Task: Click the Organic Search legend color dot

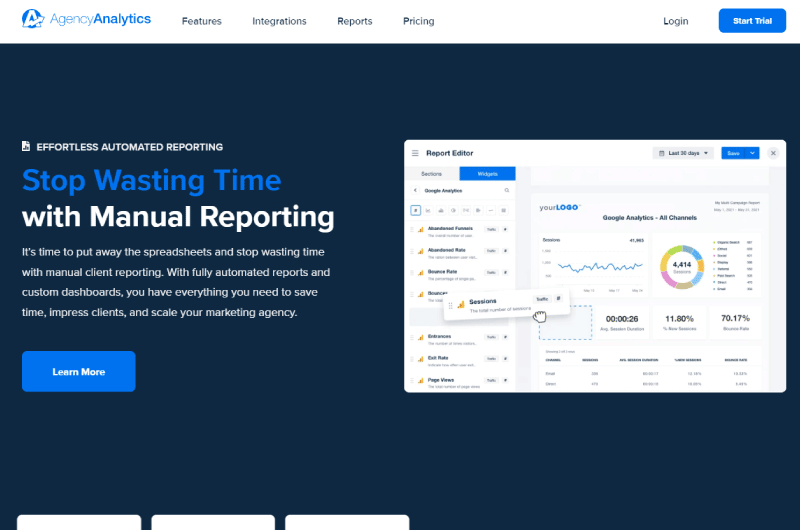Action: 714,242
